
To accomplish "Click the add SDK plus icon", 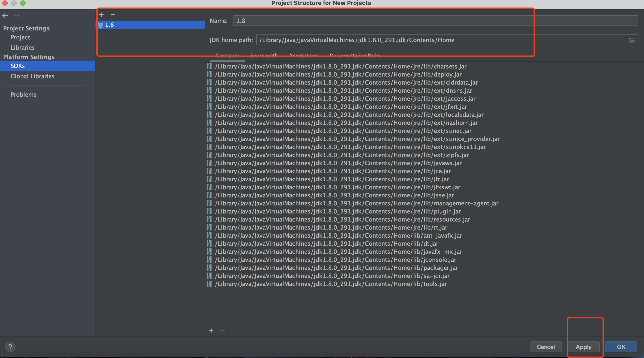I will 101,15.
